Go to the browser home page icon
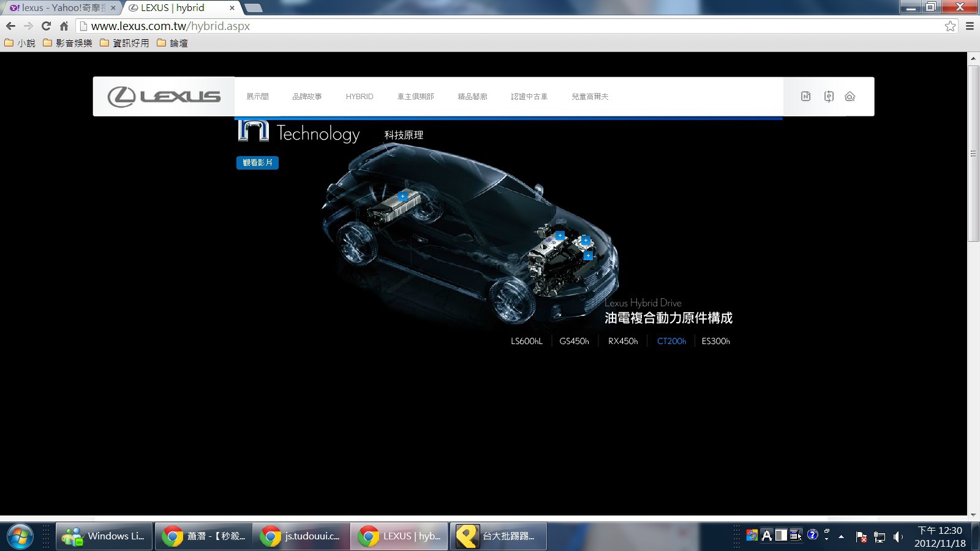980x551 pixels. 64,26
